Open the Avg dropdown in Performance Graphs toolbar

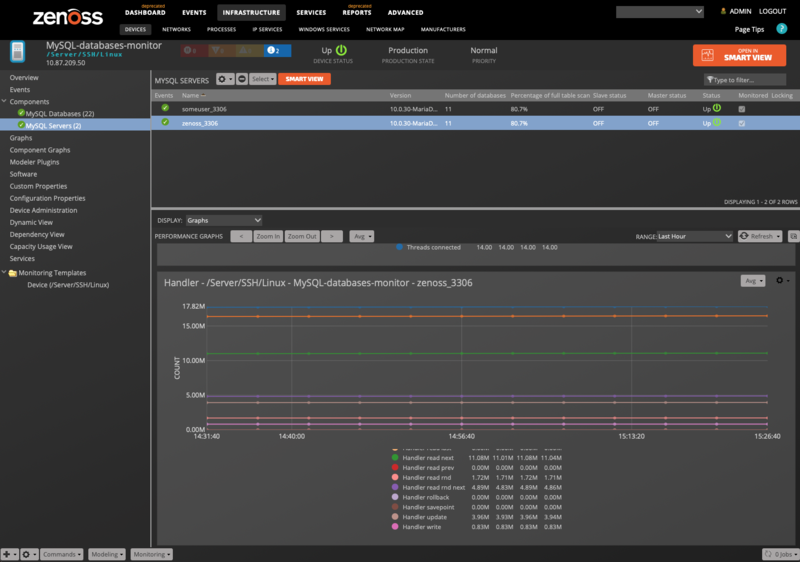(x=362, y=236)
